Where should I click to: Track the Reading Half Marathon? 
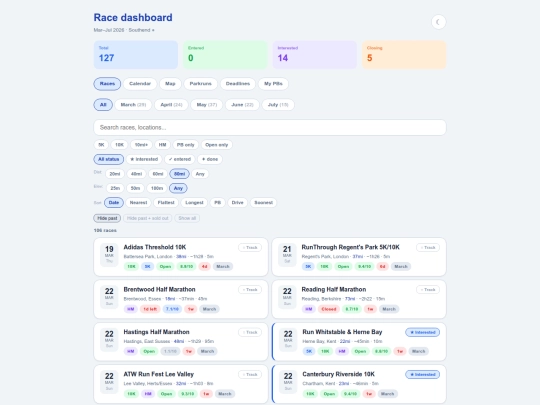(428, 290)
